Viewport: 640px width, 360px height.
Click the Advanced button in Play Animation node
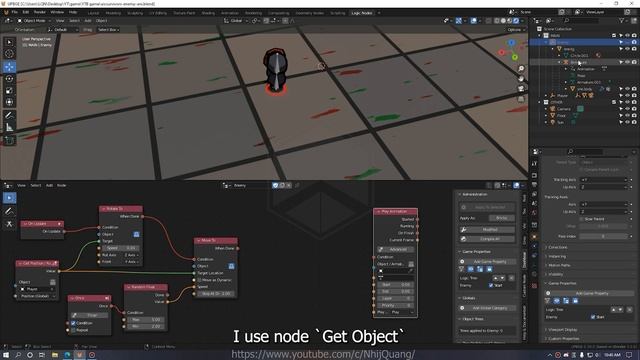(396, 249)
